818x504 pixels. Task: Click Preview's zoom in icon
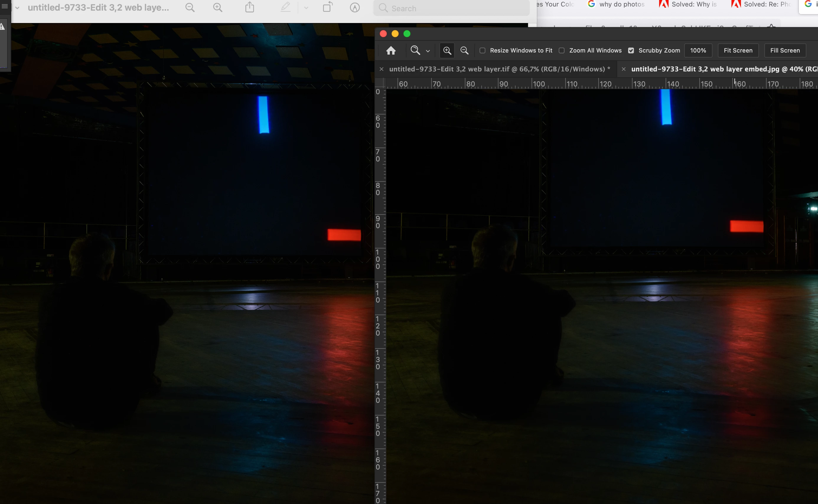(218, 8)
